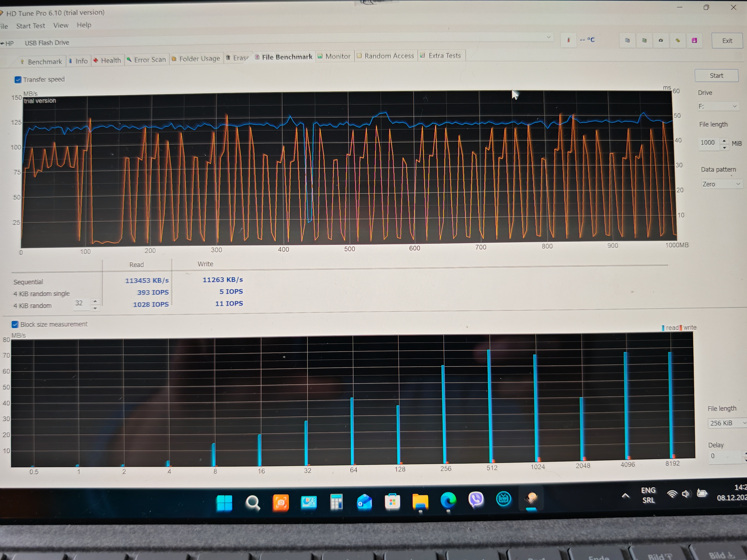Open the options wrench icon
Screen dimensions: 747x560
click(x=678, y=40)
